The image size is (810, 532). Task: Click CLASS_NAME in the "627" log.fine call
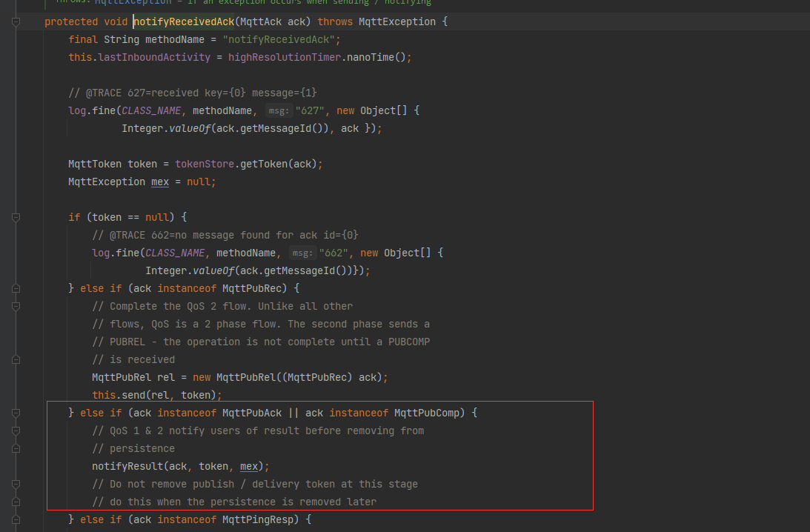(151, 110)
